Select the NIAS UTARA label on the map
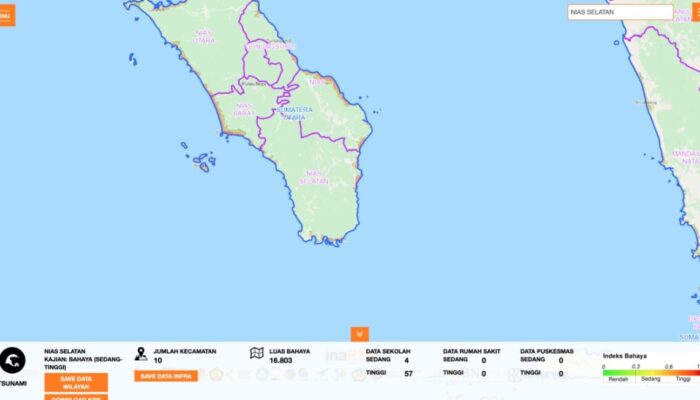Screen dimensions: 700x400 click(204, 37)
